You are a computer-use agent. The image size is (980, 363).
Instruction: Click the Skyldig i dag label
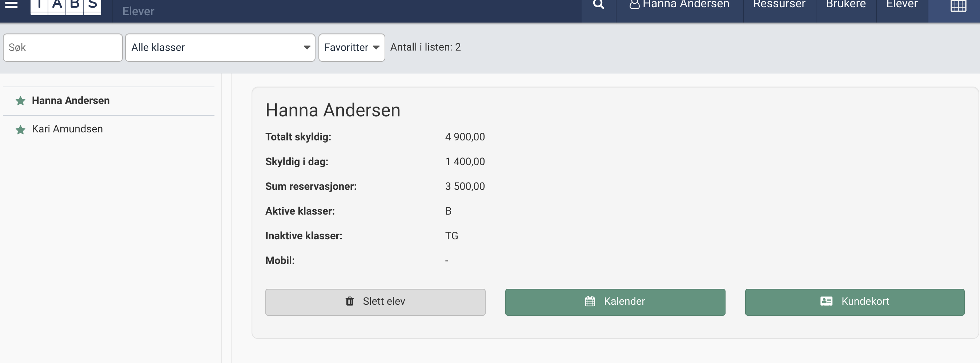(297, 162)
